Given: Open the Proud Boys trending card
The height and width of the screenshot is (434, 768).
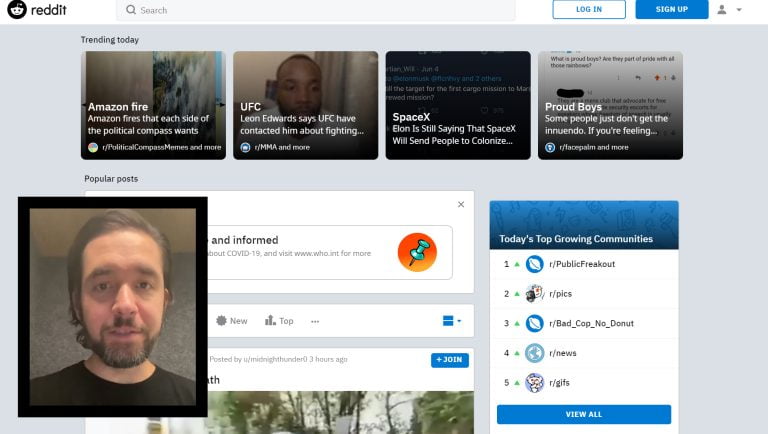Looking at the screenshot, I should click(610, 105).
